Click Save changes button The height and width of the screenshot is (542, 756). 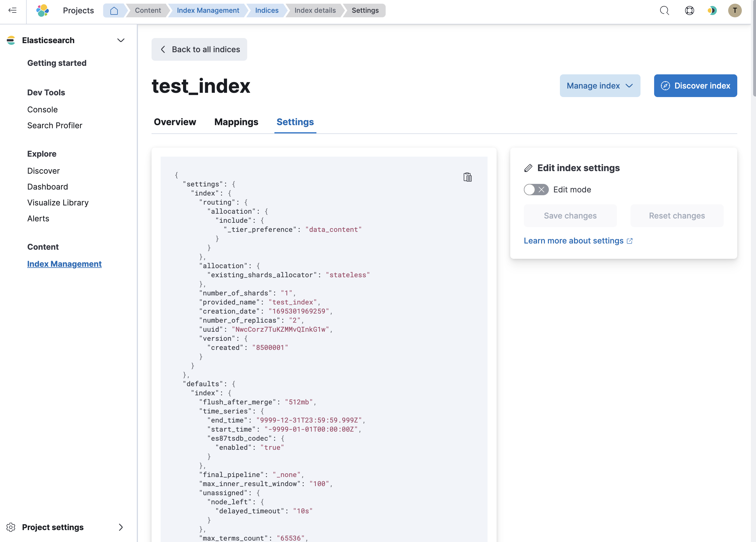click(570, 216)
